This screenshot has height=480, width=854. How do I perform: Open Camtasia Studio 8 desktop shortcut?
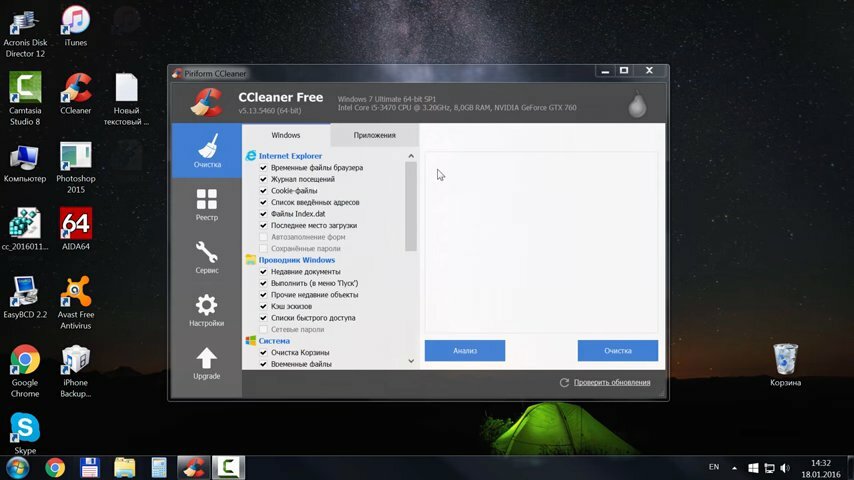pyautogui.click(x=25, y=99)
